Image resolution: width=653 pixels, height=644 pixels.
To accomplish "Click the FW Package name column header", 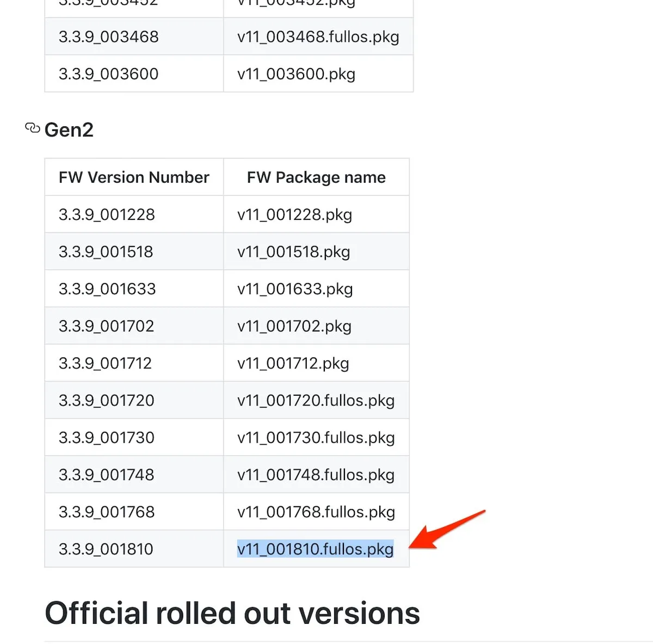I will tap(316, 177).
